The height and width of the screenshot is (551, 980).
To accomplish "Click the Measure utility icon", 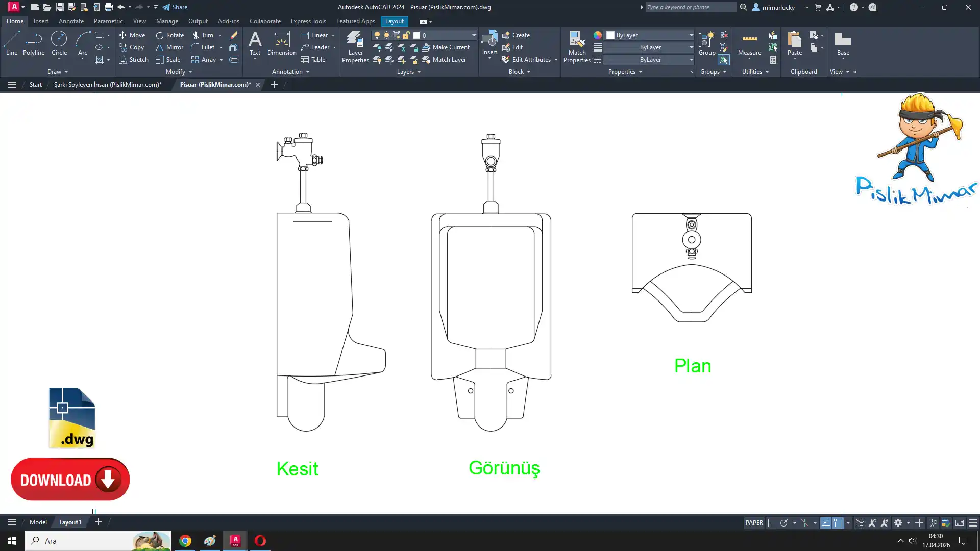I will pyautogui.click(x=749, y=43).
